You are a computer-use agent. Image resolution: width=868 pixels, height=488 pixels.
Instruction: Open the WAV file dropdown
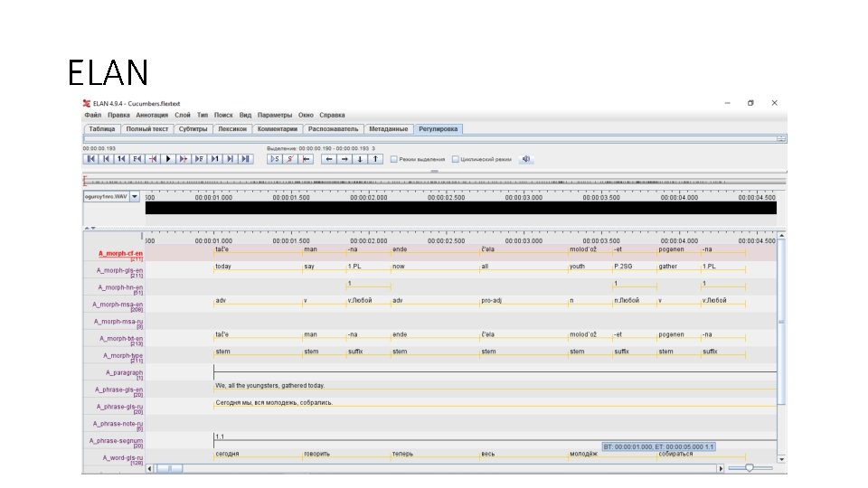[135, 196]
